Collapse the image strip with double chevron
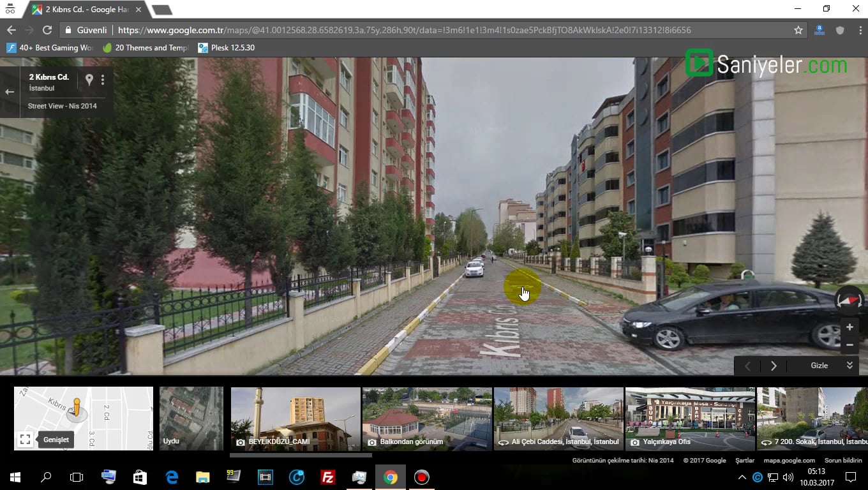868x490 pixels. (x=849, y=366)
